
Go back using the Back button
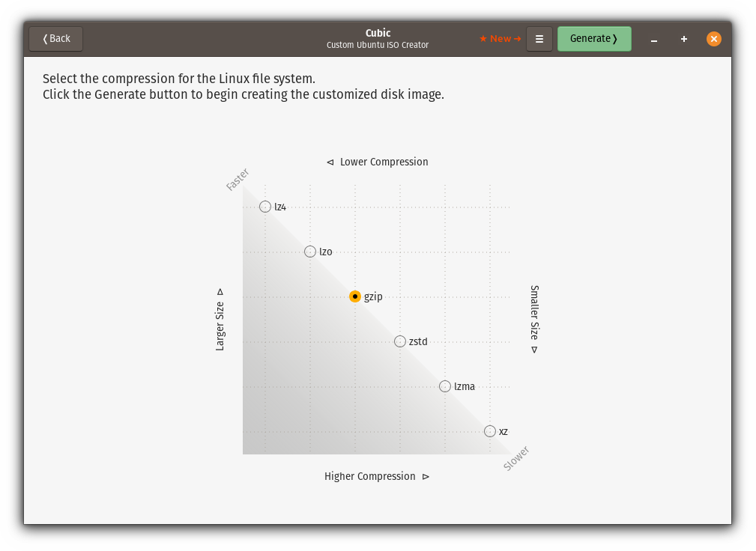pos(56,39)
